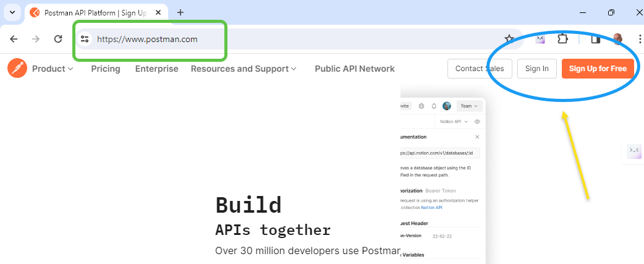The image size is (644, 264).
Task: Open the purple Postbot extension icon in the toolbar
Action: point(540,38)
